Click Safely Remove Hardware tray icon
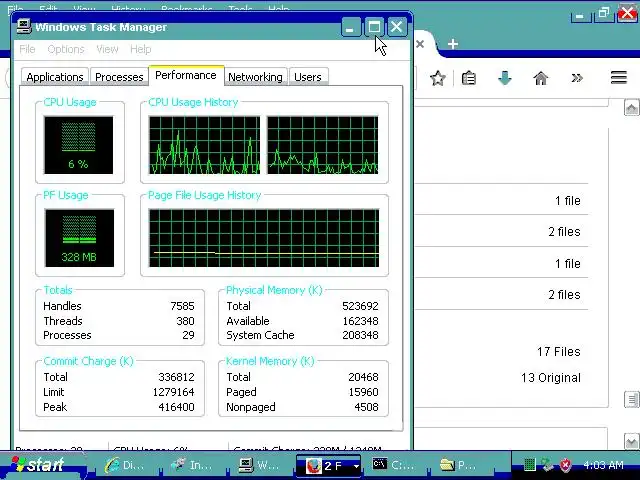This screenshot has height=480, width=640. pyautogui.click(x=547, y=464)
